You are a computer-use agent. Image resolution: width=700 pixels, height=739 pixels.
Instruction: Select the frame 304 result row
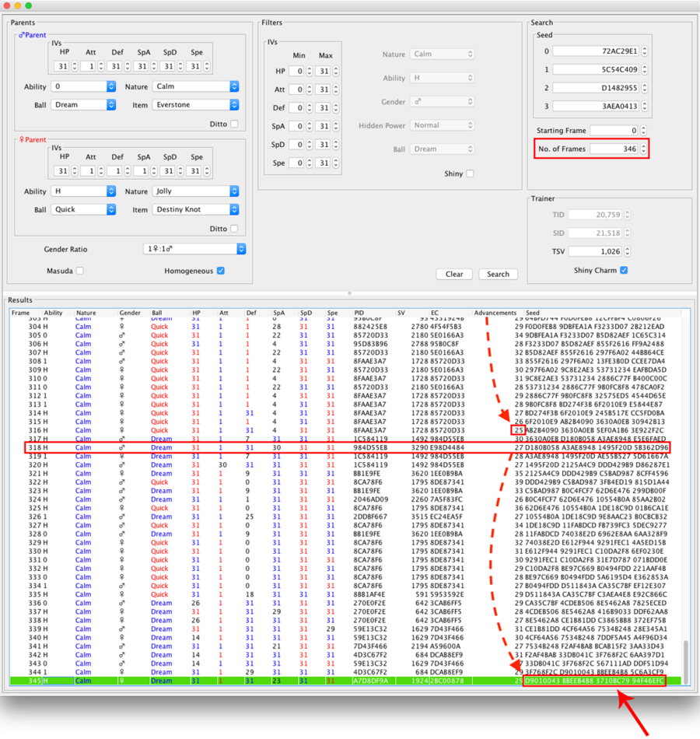(x=346, y=326)
